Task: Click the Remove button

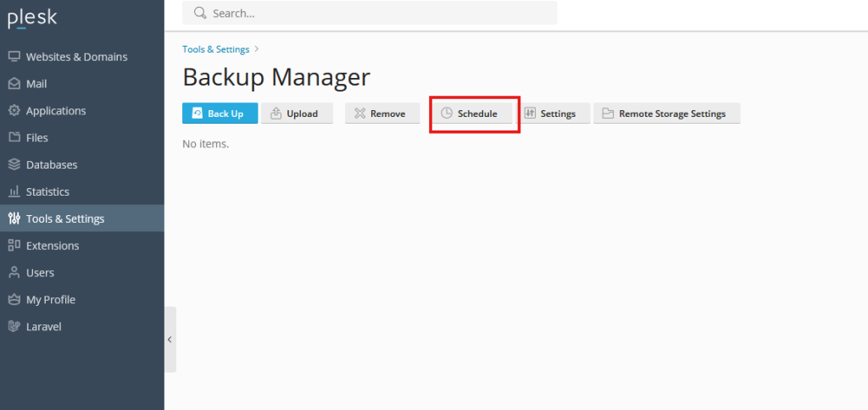Action: tap(381, 114)
